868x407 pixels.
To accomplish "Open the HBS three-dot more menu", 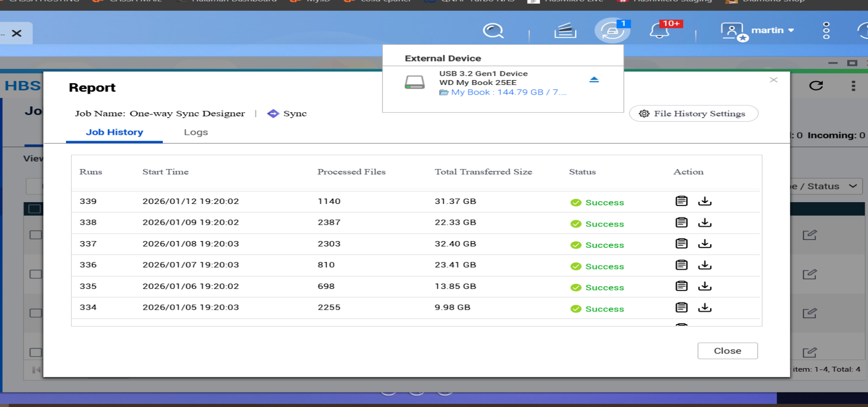I will pos(853,86).
